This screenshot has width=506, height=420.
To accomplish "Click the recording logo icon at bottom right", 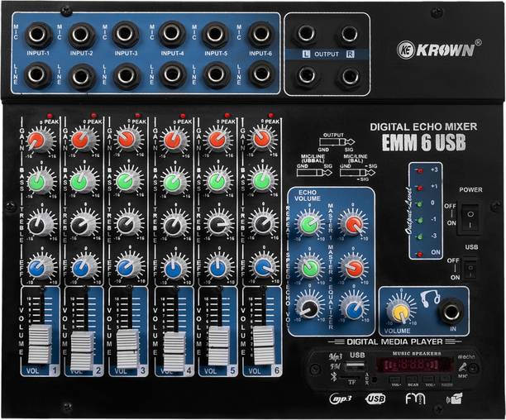I will point(455,399).
